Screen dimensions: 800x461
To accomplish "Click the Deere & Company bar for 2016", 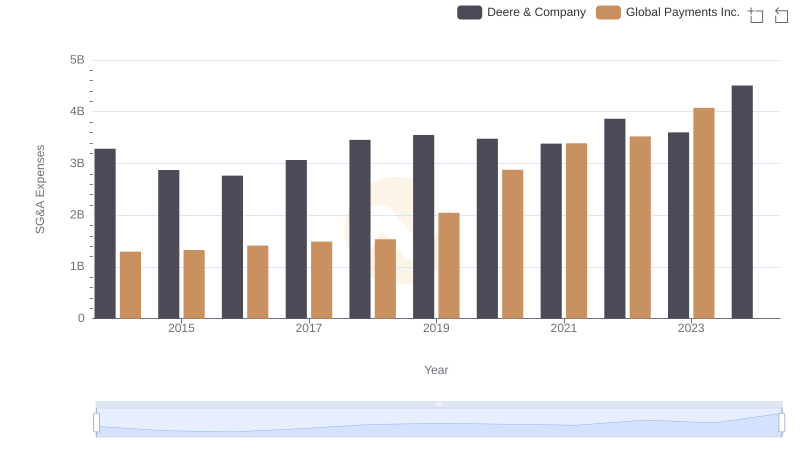I will [232, 247].
